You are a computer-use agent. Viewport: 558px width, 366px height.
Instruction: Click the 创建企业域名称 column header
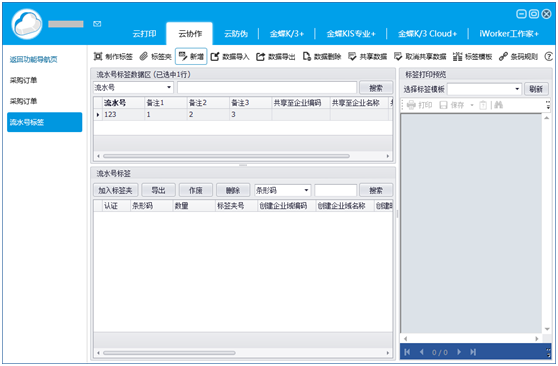tap(345, 206)
